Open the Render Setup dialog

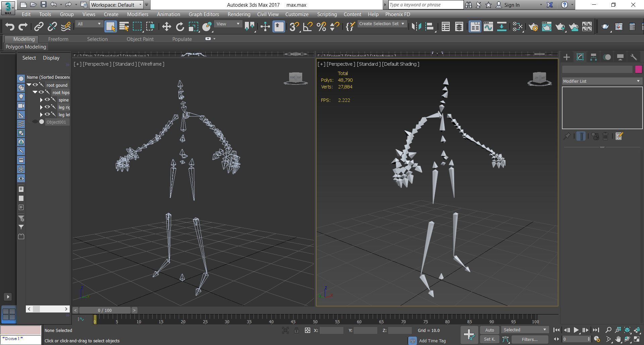tap(533, 27)
